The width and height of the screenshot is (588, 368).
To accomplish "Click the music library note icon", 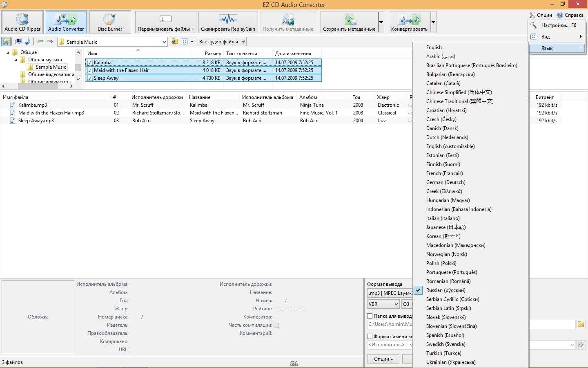I will pyautogui.click(x=27, y=42).
